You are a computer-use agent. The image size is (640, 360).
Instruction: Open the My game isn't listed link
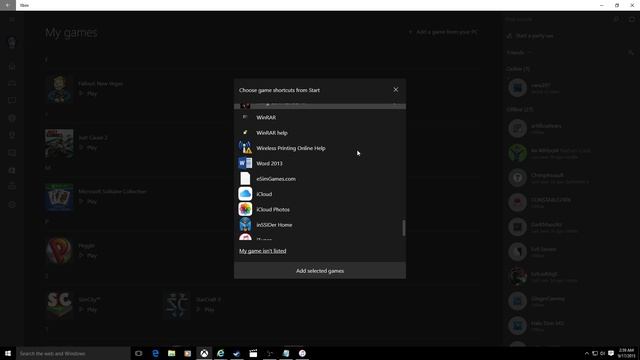click(262, 251)
